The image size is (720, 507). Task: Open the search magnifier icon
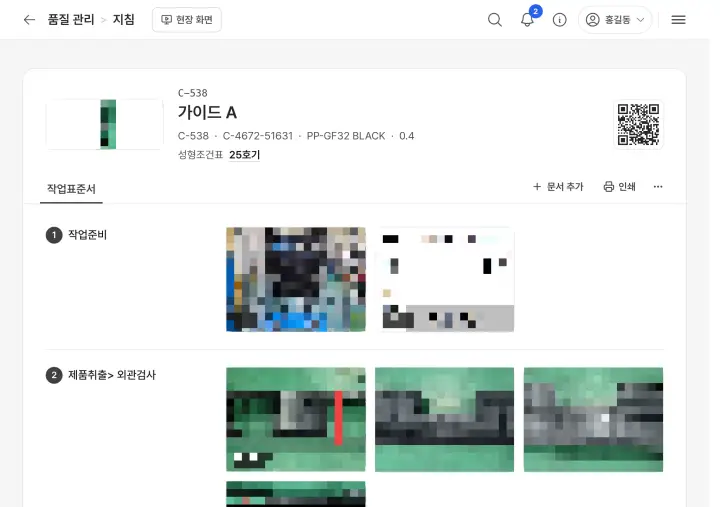(x=495, y=20)
